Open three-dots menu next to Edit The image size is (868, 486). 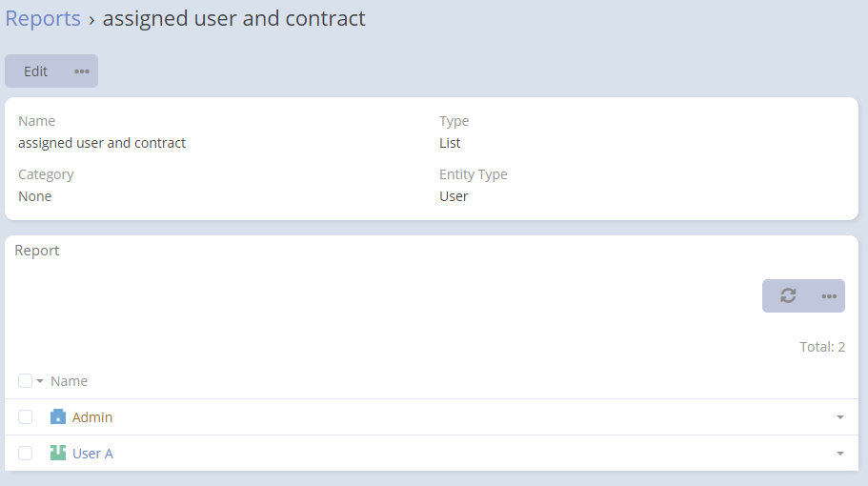coord(82,71)
